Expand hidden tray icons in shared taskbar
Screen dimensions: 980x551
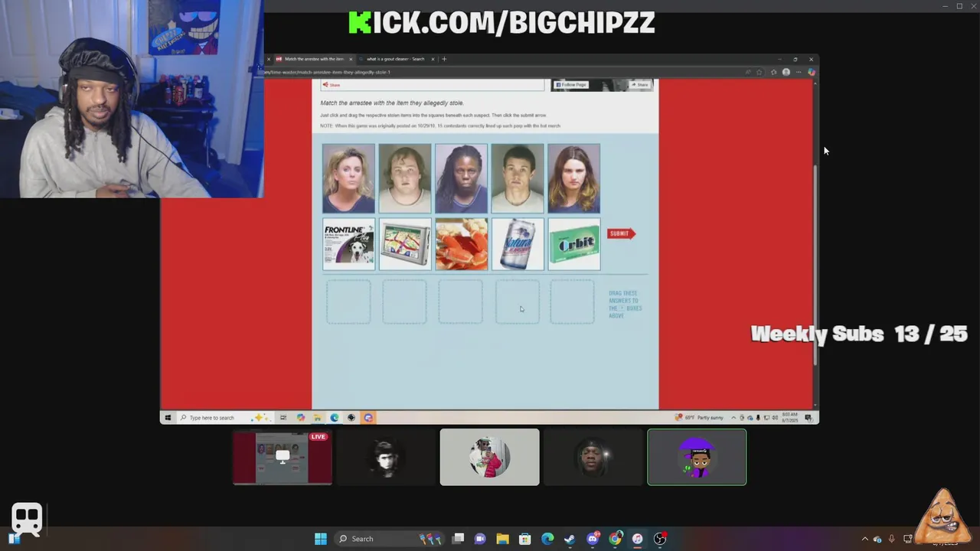[x=733, y=418]
